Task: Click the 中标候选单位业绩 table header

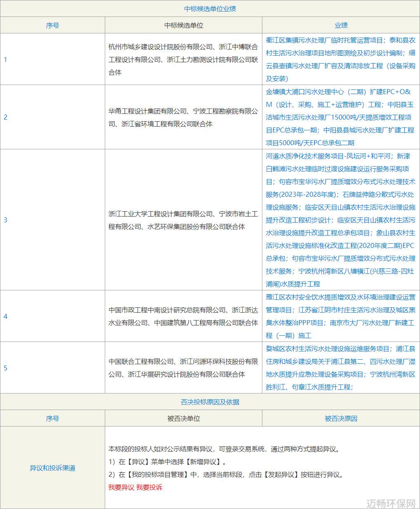Action: click(210, 9)
